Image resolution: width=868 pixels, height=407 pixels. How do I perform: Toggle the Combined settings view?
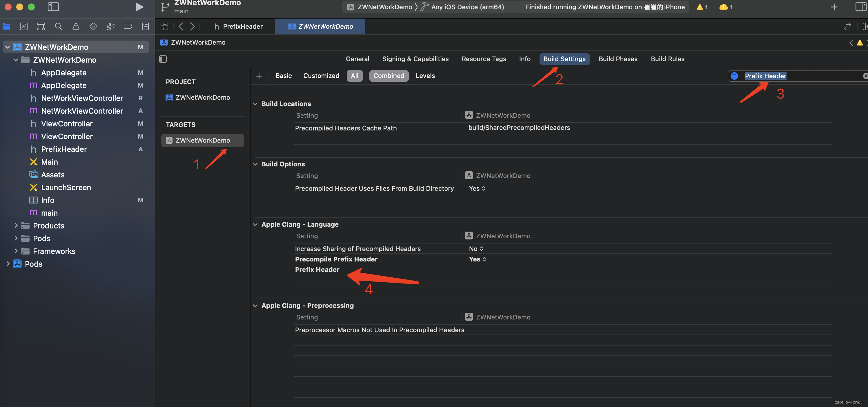tap(389, 75)
